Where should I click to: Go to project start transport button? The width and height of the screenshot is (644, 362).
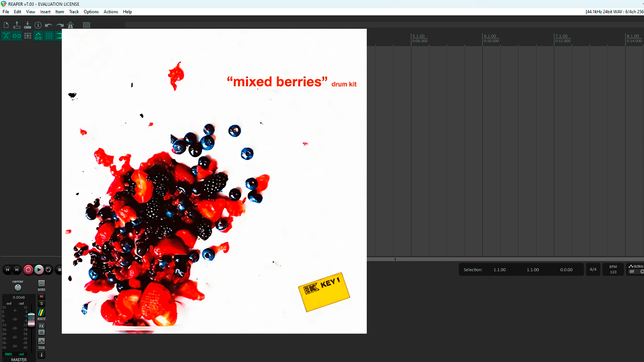pos(8,270)
